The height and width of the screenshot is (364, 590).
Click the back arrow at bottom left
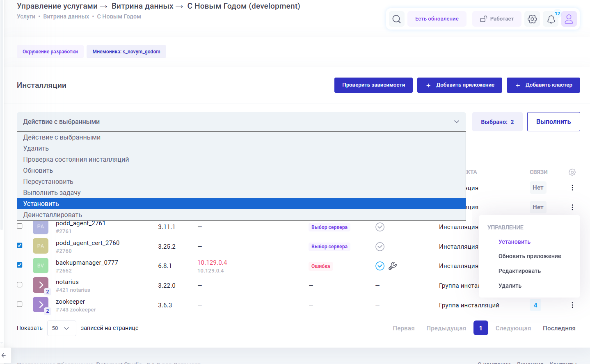4,355
